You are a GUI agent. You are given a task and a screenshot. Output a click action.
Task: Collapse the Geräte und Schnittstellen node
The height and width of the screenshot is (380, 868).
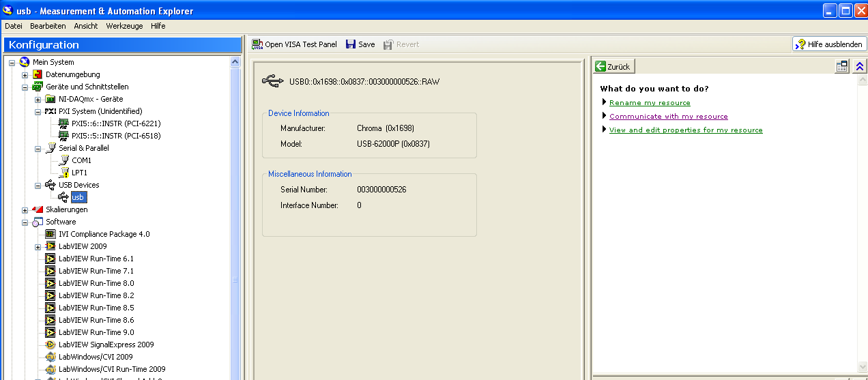(x=25, y=87)
